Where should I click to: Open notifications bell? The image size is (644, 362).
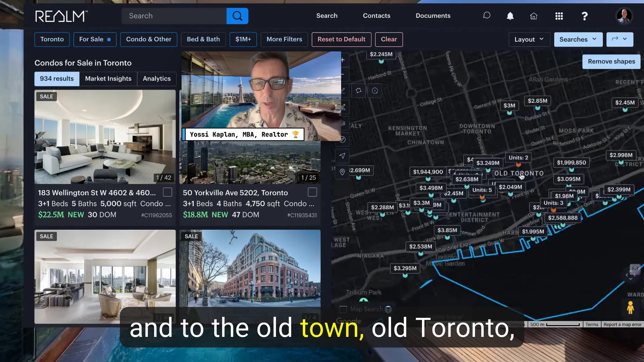(x=510, y=16)
